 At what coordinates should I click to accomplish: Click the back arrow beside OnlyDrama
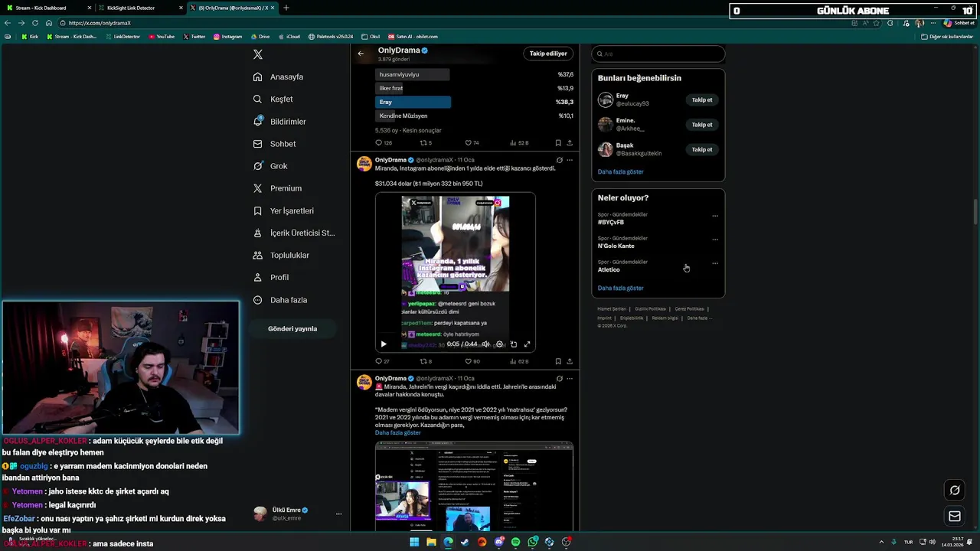tap(361, 54)
